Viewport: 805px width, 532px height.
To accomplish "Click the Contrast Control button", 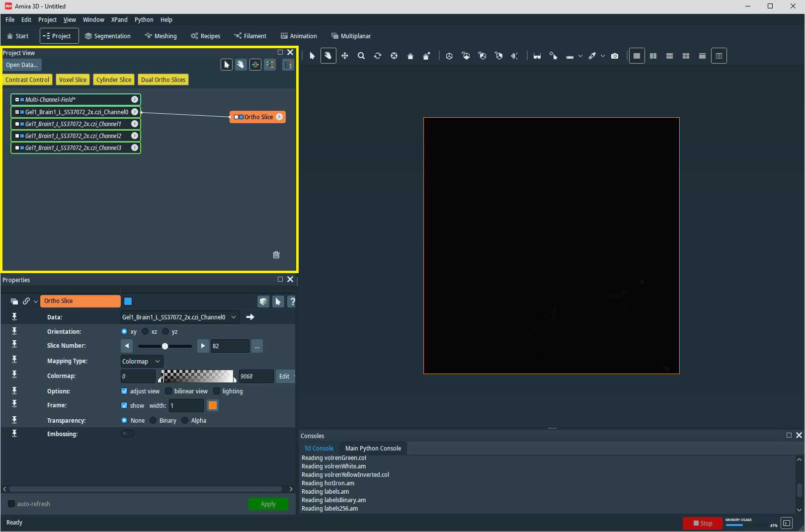I will click(27, 79).
